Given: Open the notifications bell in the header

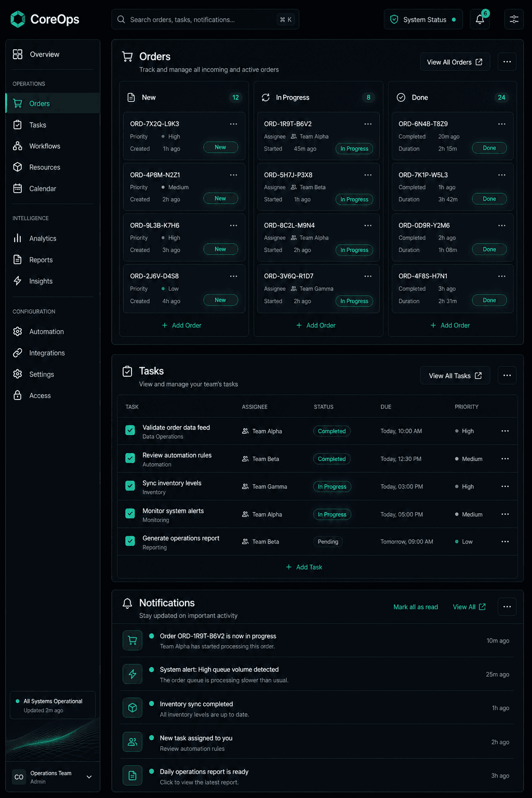Looking at the screenshot, I should (x=480, y=19).
